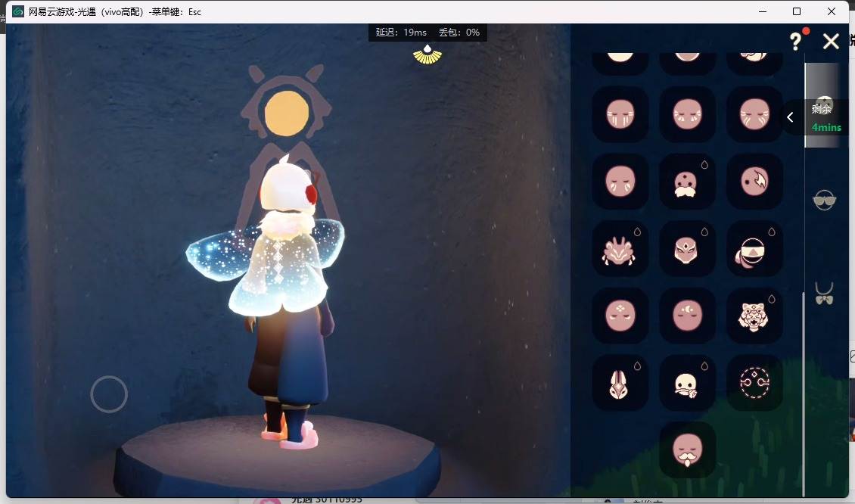Select the crab-shaped mask

[620, 248]
